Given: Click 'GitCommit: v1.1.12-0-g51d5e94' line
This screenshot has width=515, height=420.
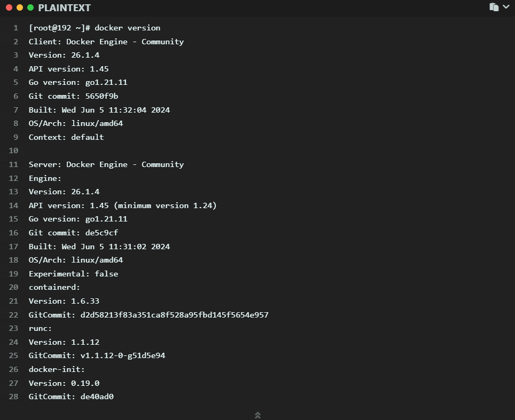Looking at the screenshot, I should tap(97, 355).
